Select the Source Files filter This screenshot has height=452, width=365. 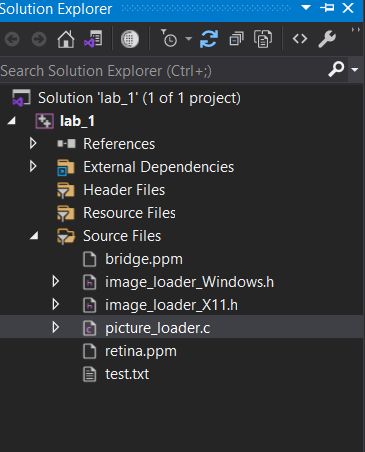coord(122,236)
